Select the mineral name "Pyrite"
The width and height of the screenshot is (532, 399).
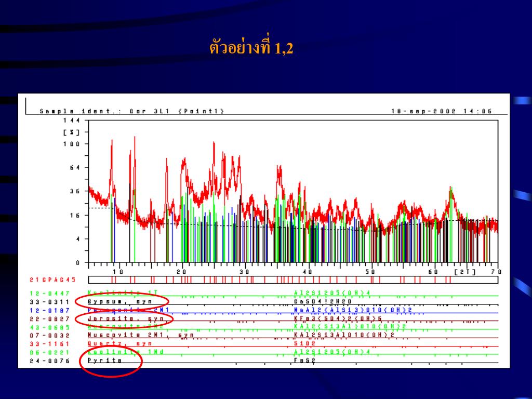click(105, 361)
